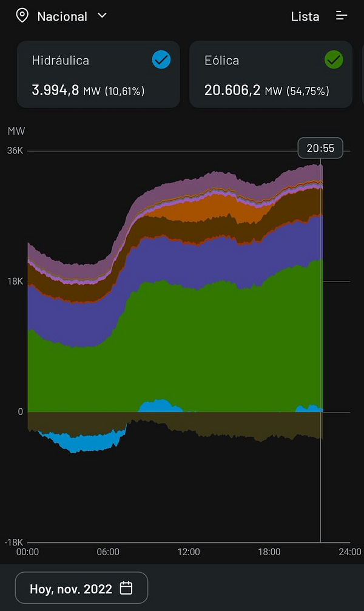
Task: Uncheck the green Eólica checkmark
Action: click(334, 59)
